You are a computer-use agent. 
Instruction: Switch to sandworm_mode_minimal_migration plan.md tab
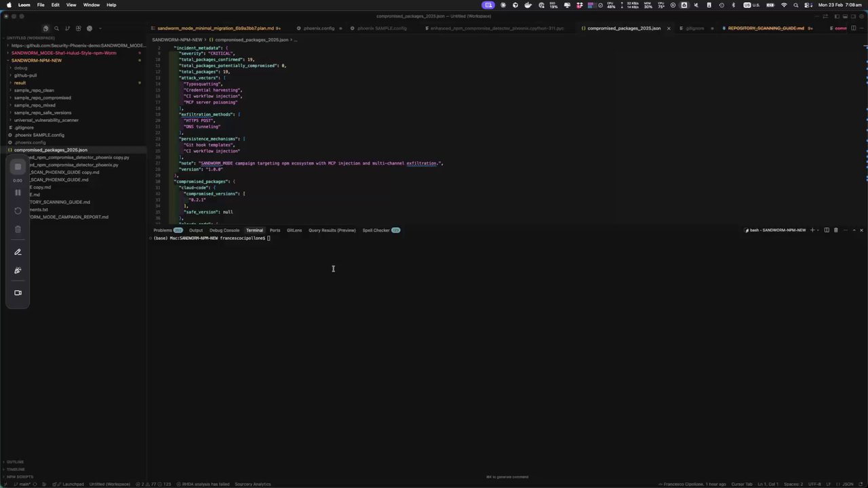pos(216,28)
